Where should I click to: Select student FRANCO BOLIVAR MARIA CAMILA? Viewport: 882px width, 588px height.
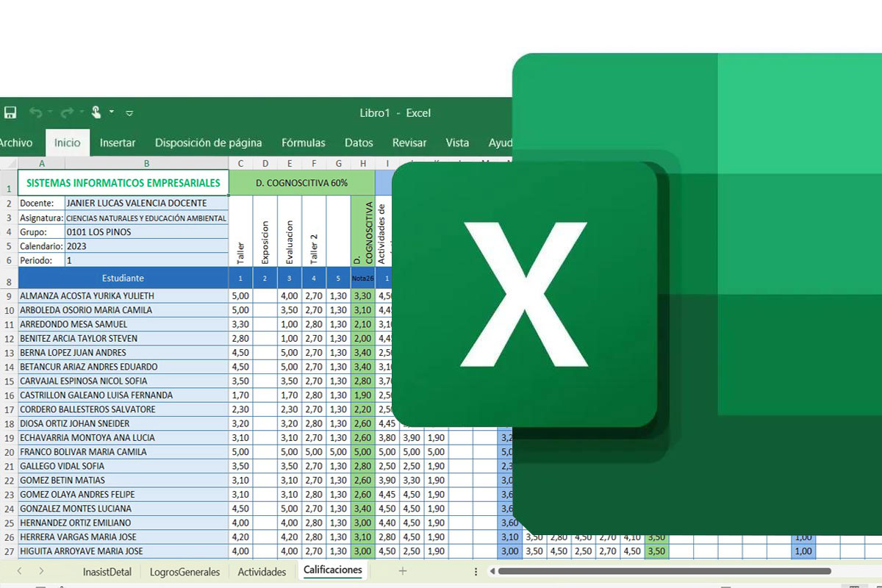coord(123,451)
